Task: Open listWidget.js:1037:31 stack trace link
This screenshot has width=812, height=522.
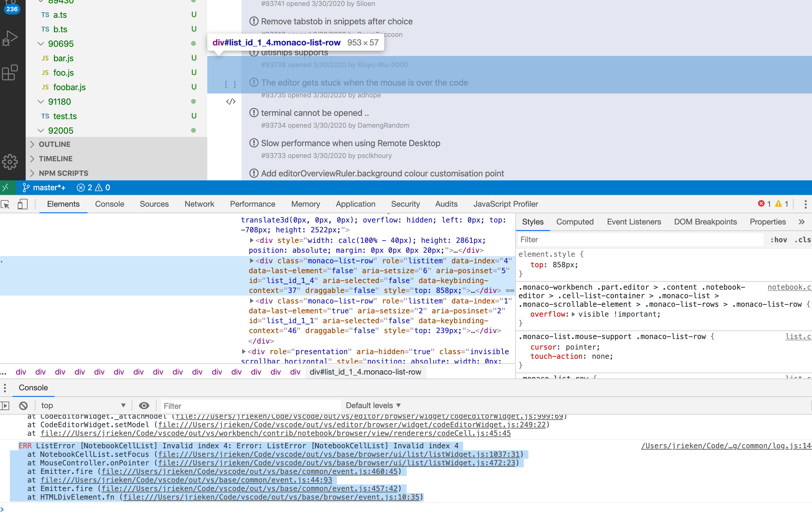Action: (x=339, y=454)
